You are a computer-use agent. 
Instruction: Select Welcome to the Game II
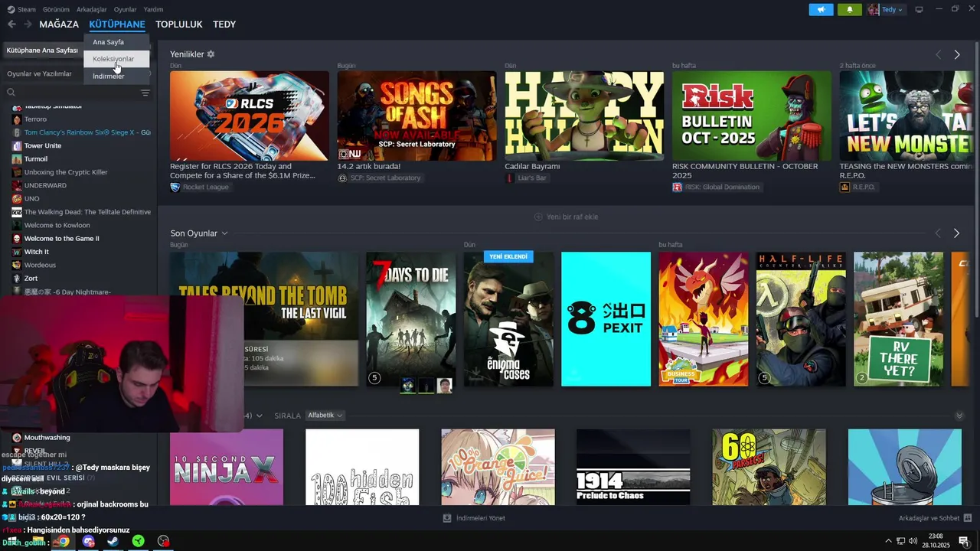pyautogui.click(x=61, y=239)
